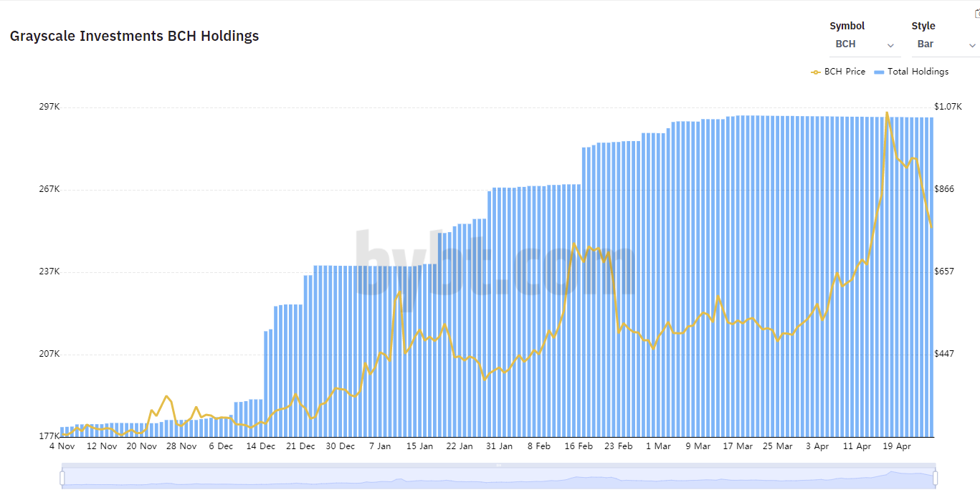
Task: Click the Style field label
Action: point(923,26)
